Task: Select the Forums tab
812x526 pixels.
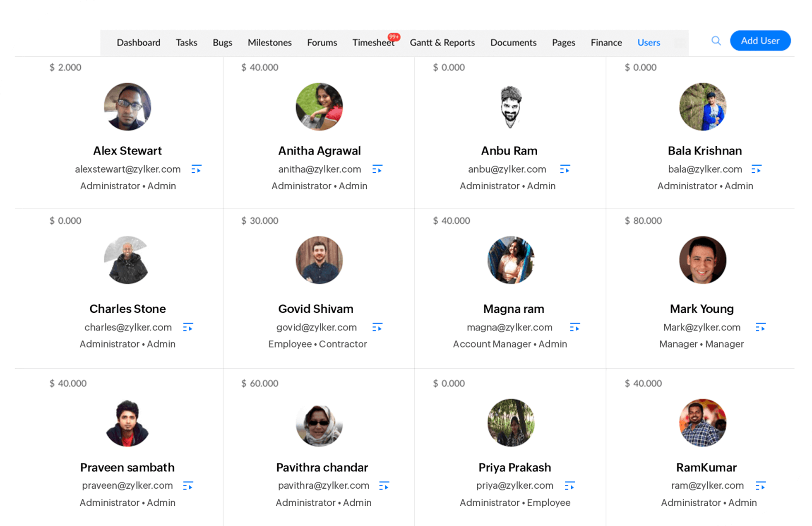Action: [x=322, y=42]
